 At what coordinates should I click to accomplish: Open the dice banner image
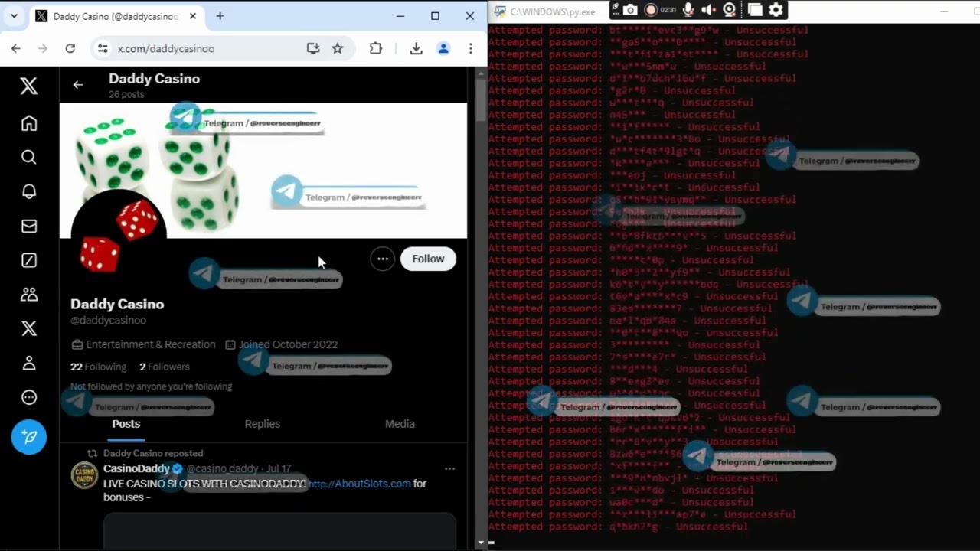263,171
